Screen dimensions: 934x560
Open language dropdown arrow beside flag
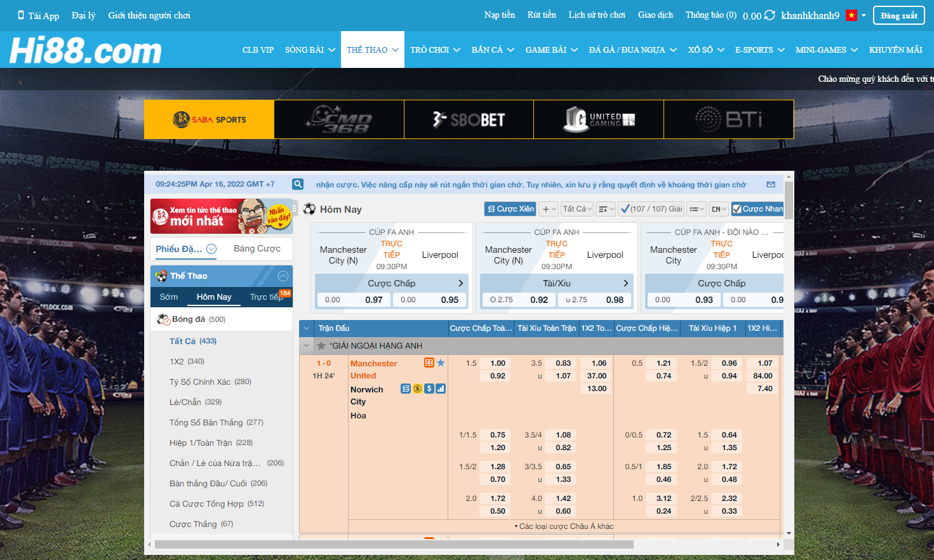(864, 15)
